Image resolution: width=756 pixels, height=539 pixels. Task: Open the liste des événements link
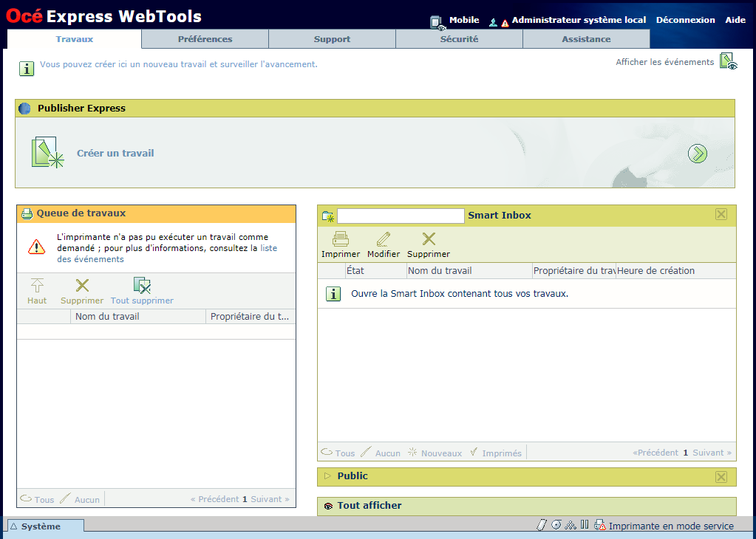coord(167,253)
